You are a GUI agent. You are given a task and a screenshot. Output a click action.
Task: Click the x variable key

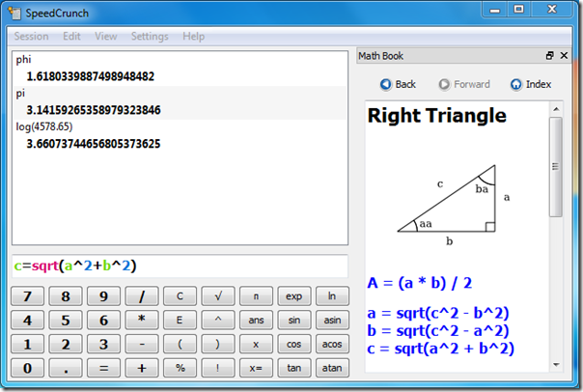click(x=256, y=344)
